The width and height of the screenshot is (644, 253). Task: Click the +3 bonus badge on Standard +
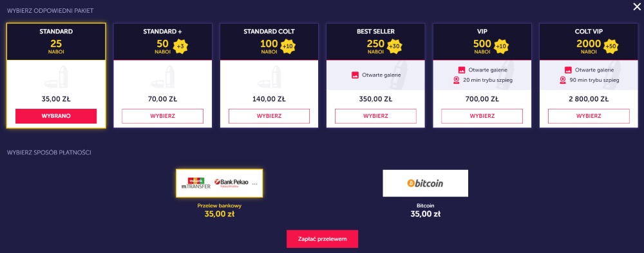click(181, 46)
